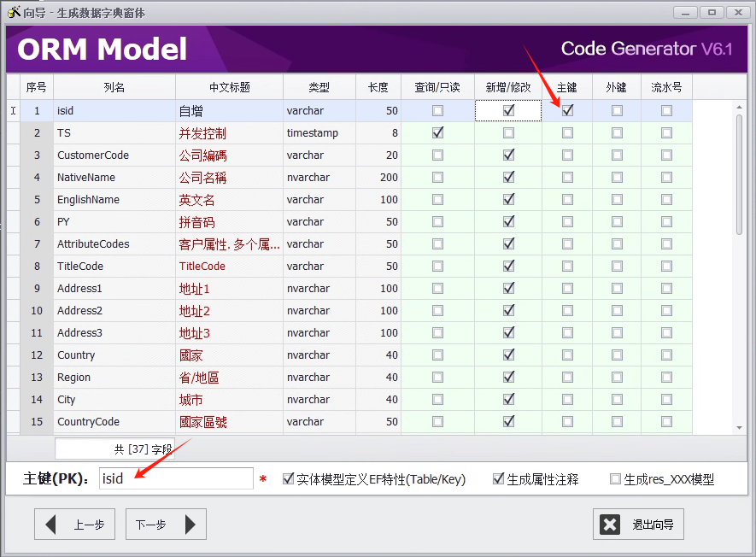Check 流水号 for EnglishName row
This screenshot has height=557, width=756.
pyautogui.click(x=666, y=199)
